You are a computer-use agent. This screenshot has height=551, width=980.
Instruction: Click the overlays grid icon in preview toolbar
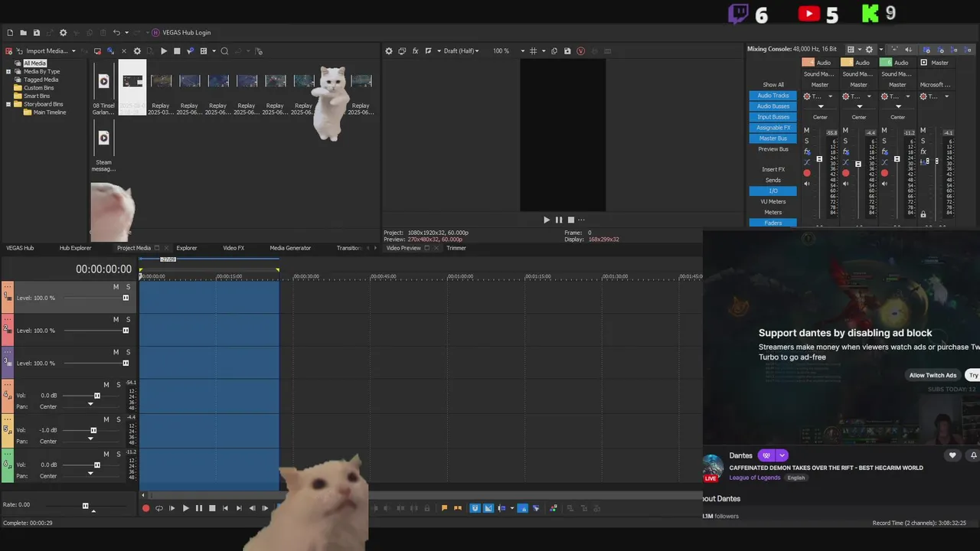tap(534, 51)
